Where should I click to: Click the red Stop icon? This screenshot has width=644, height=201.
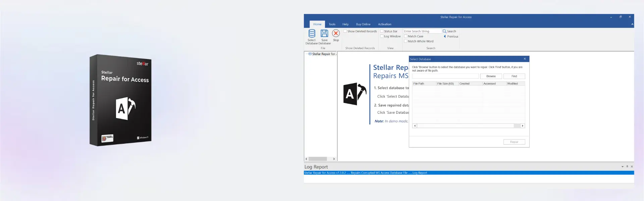coord(336,33)
